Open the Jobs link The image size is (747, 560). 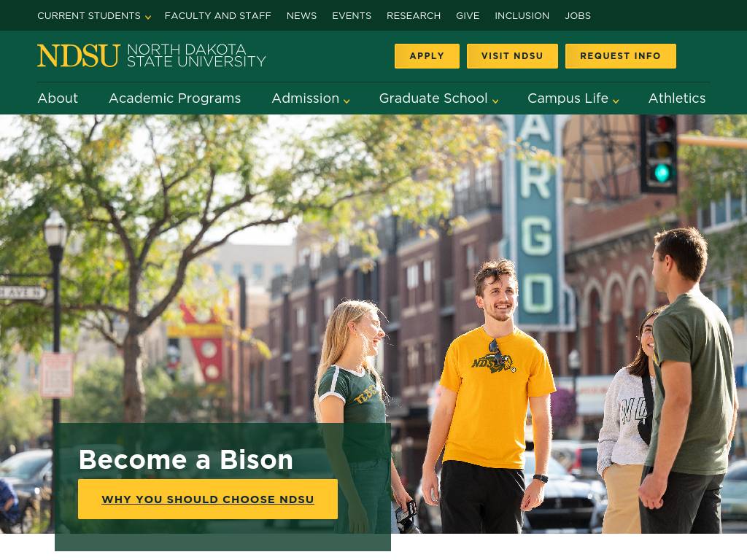click(578, 15)
